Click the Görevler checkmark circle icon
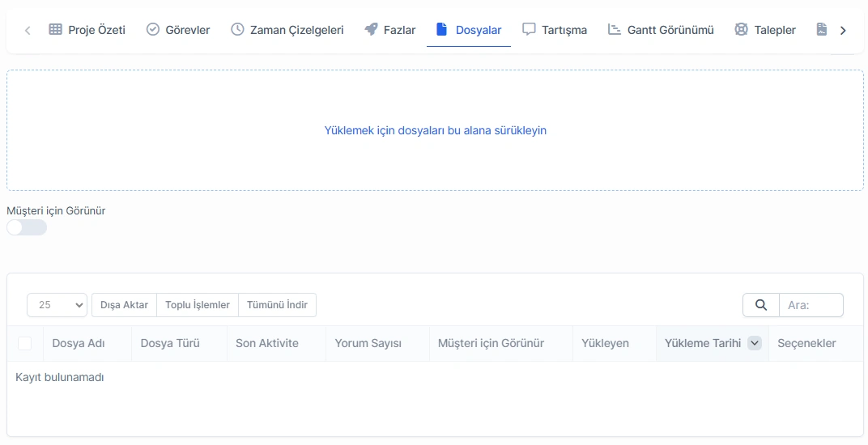Viewport: 868px width, 445px height. 153,29
